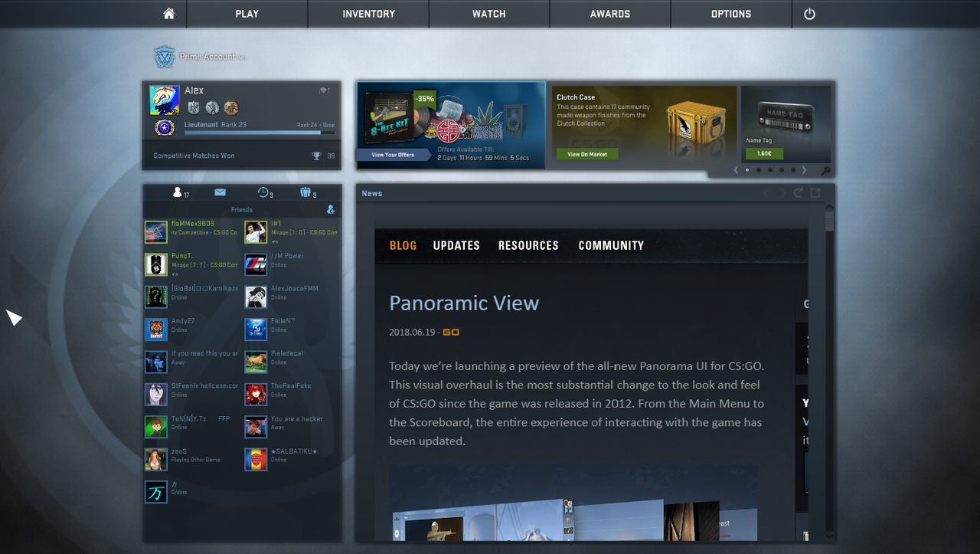
Task: Click the News panel vertical scrollbar
Action: tap(829, 372)
